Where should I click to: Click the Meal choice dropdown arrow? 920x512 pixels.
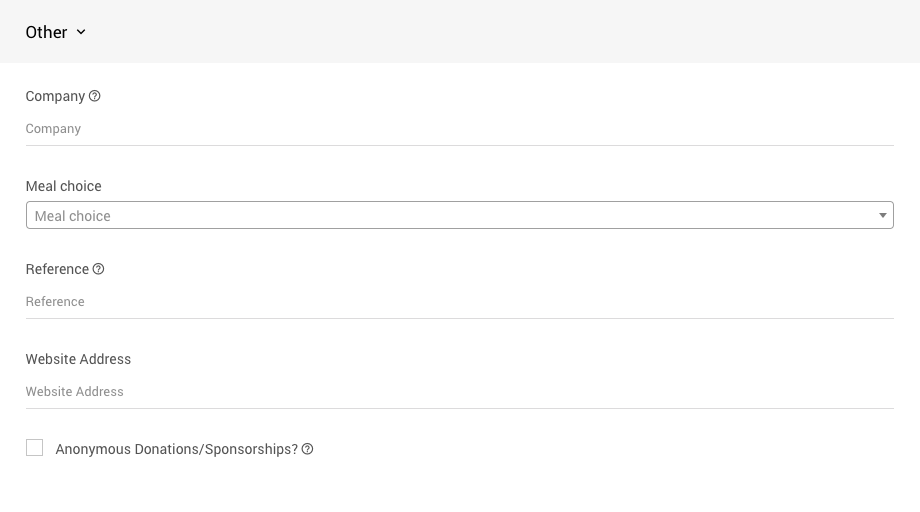click(882, 215)
